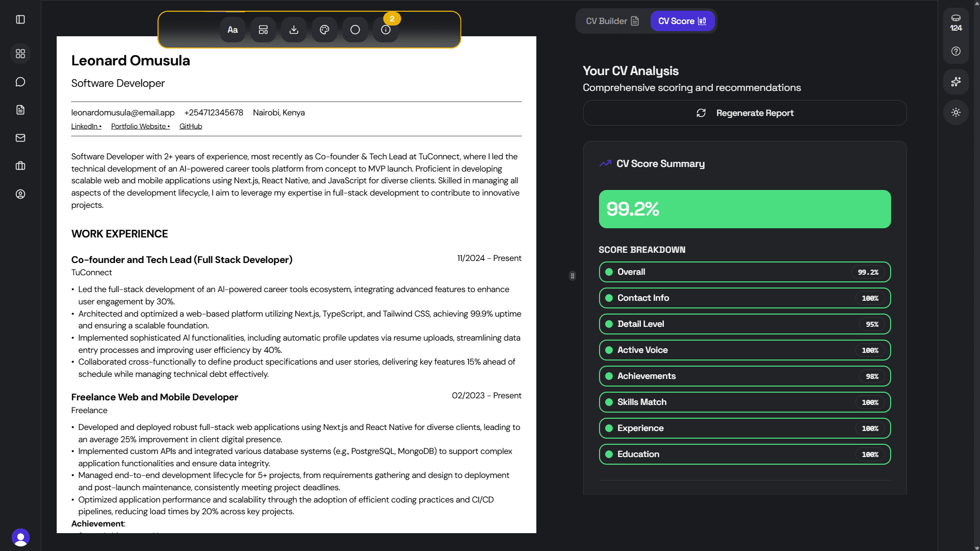Click the WORK EXPERIENCE heading
The width and height of the screenshot is (980, 551).
[x=119, y=234]
